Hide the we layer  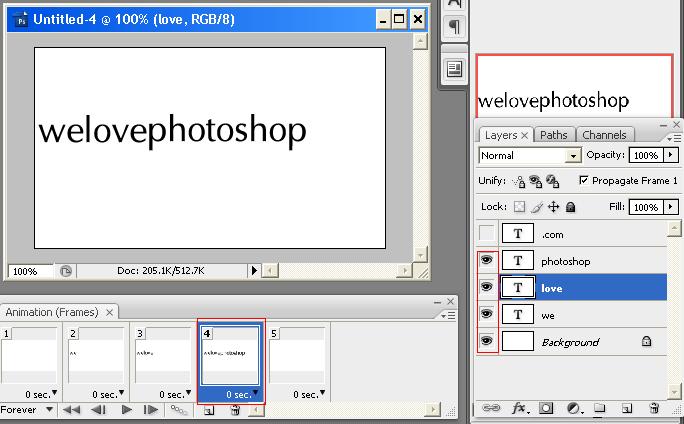coord(486,314)
